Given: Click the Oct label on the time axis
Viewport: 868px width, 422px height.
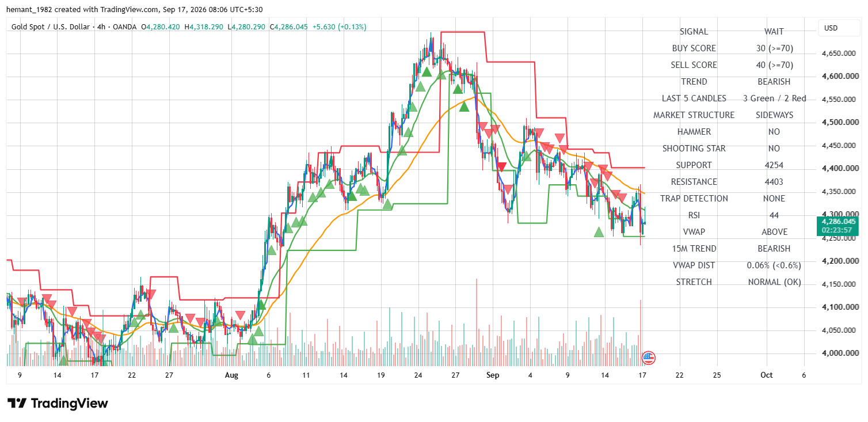Looking at the screenshot, I should pyautogui.click(x=766, y=375).
